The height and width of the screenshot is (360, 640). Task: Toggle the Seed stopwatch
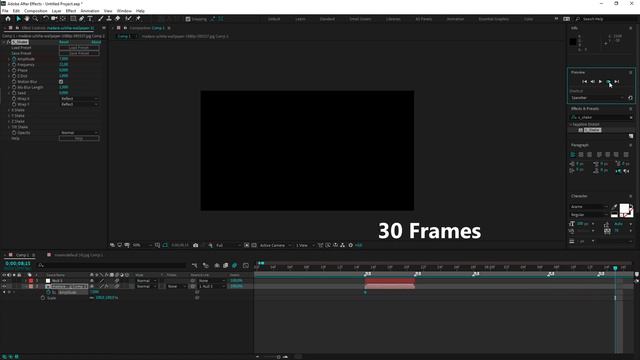click(14, 93)
